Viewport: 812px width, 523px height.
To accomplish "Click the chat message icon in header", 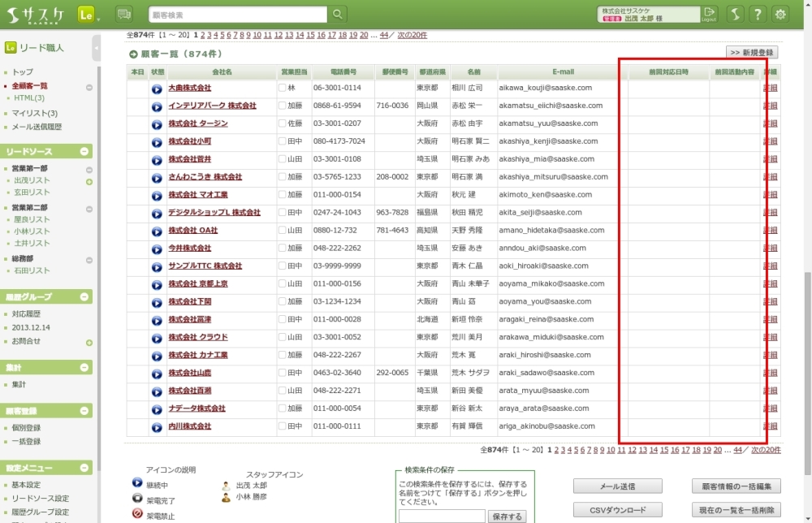I will [123, 15].
